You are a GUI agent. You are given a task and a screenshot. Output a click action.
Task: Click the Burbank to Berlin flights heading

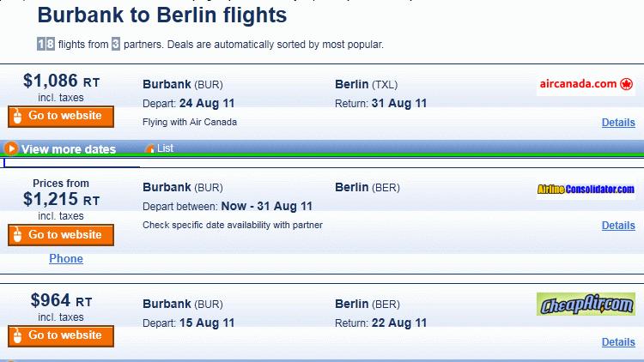tap(162, 15)
